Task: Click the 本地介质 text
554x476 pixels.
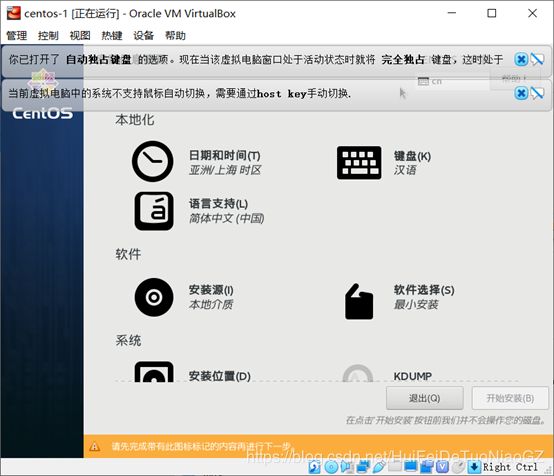Action: click(211, 305)
